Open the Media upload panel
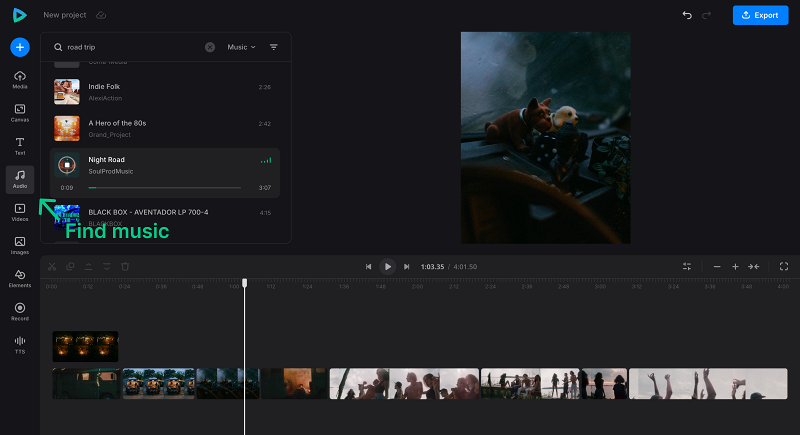Image resolution: width=800 pixels, height=435 pixels. [x=20, y=80]
